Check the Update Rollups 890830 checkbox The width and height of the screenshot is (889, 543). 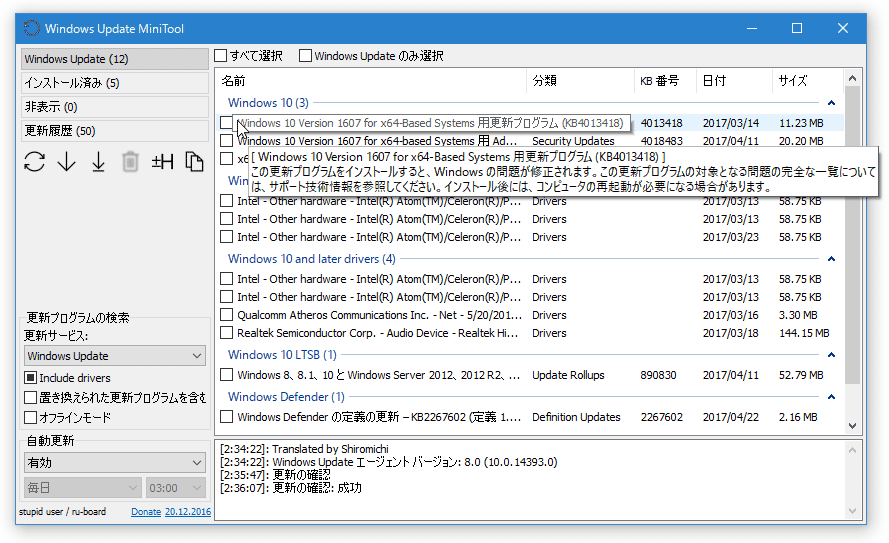pos(226,375)
